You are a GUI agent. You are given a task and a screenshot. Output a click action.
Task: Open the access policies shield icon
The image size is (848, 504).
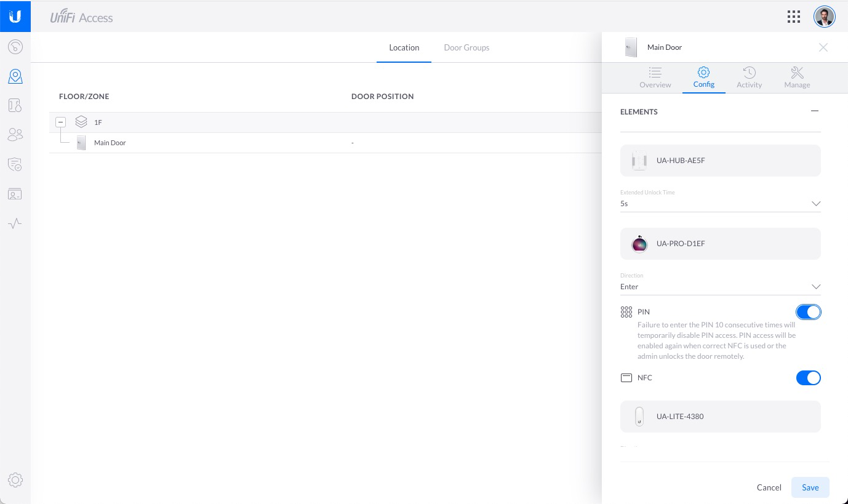[15, 164]
